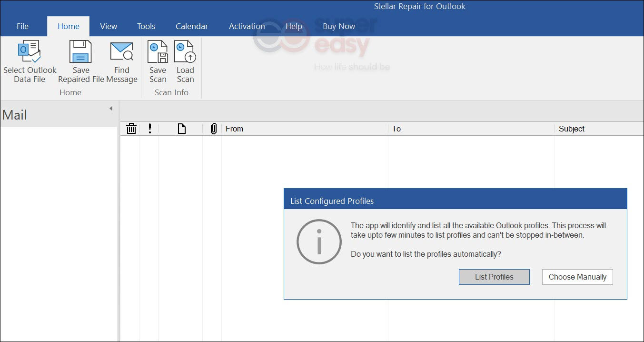Click the List Configured Profiles dialog title
Viewport: 644px width, 342px height.
coord(332,201)
